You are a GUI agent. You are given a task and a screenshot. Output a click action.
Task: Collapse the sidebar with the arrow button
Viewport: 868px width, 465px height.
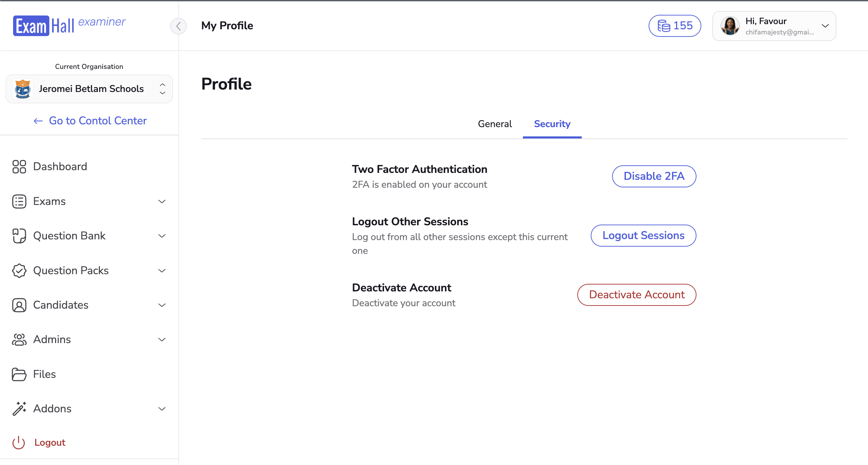[x=178, y=26]
